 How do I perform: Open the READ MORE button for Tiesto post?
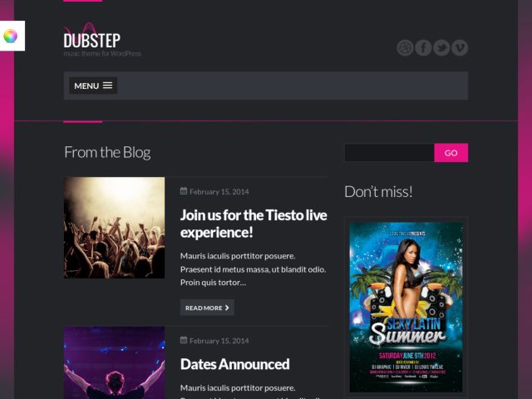(207, 308)
